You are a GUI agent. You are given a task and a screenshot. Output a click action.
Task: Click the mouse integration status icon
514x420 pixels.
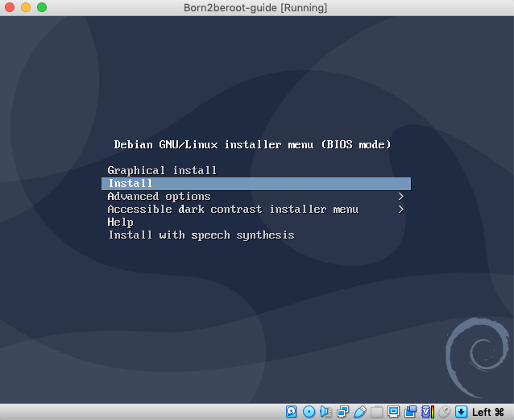pyautogui.click(x=445, y=411)
